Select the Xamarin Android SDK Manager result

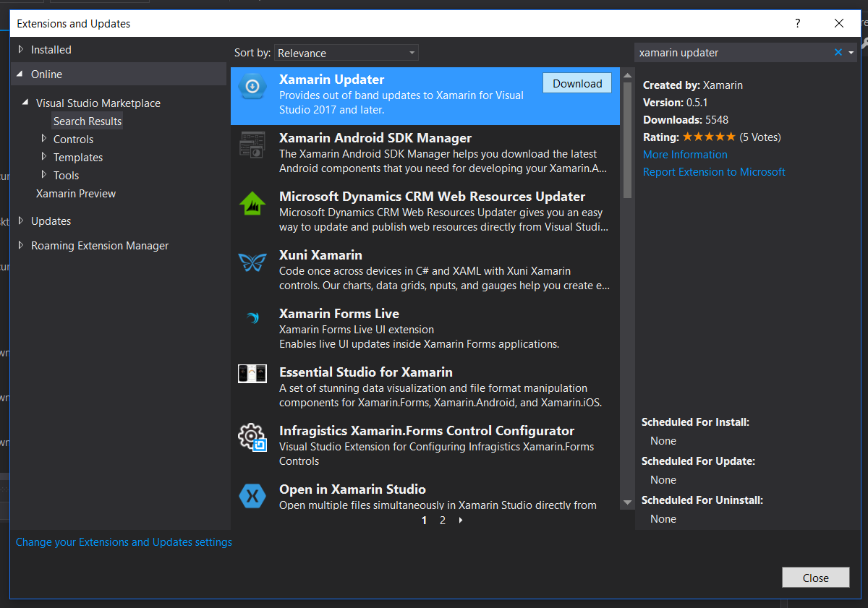click(x=425, y=155)
